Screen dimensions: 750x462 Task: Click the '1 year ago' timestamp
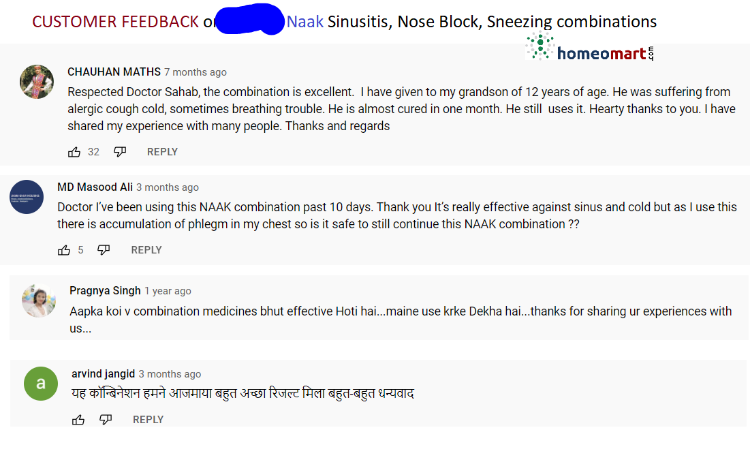pos(168,291)
